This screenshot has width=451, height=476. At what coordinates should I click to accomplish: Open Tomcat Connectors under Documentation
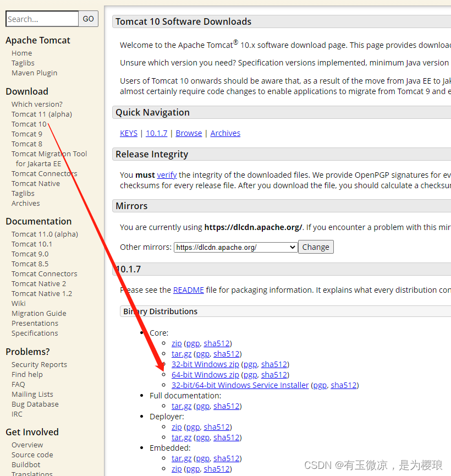tap(45, 274)
